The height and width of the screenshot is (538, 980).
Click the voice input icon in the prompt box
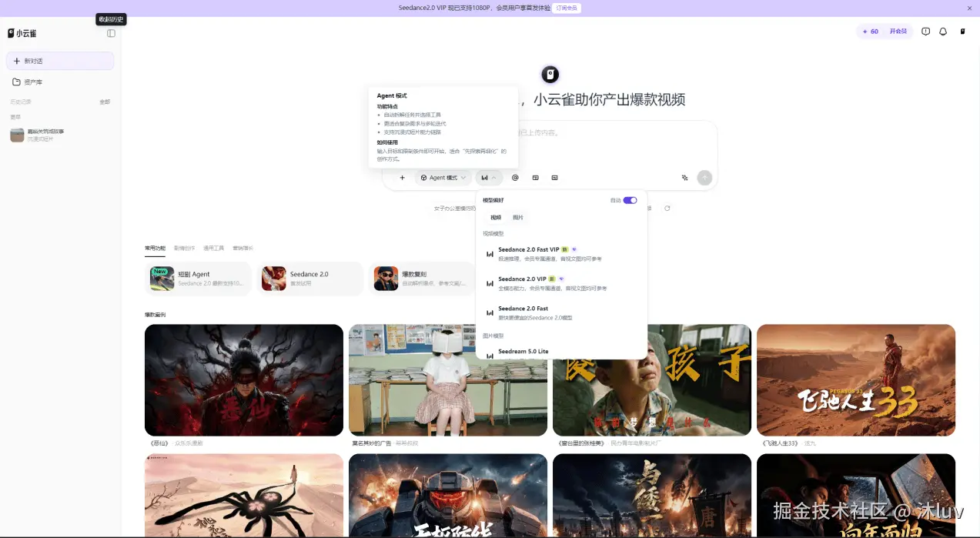pyautogui.click(x=684, y=177)
